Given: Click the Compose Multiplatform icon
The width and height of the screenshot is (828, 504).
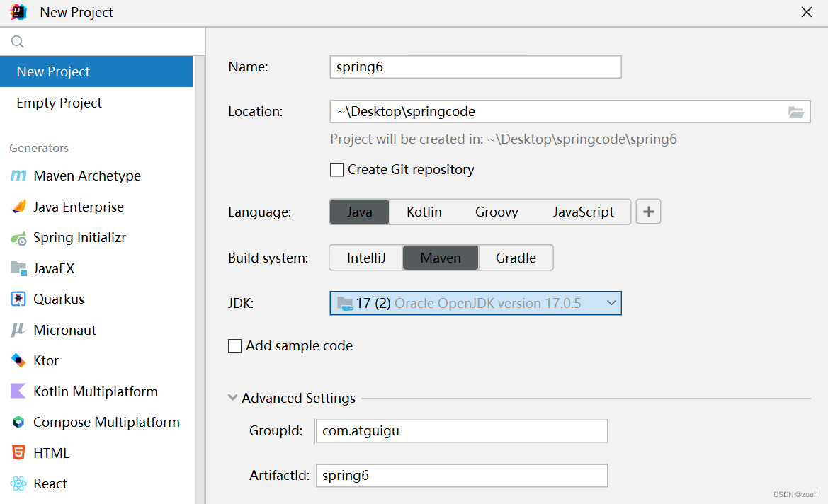Looking at the screenshot, I should coord(18,422).
